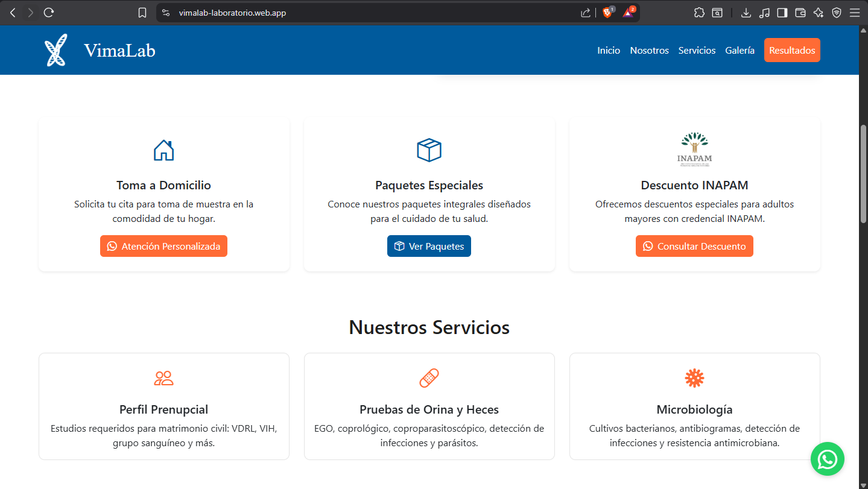Click the Ver Paquetes button
868x489 pixels.
pyautogui.click(x=429, y=246)
